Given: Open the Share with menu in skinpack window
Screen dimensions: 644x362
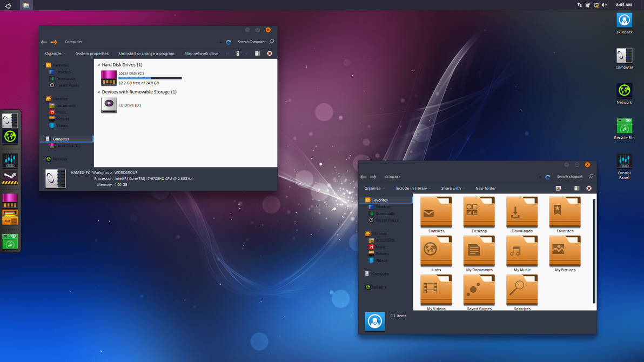Looking at the screenshot, I should (x=452, y=188).
